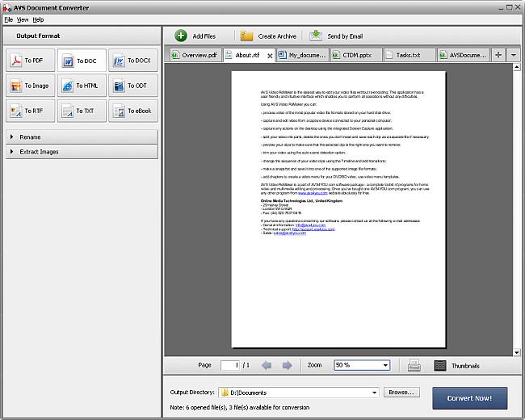Click the Browse... button
Image resolution: width=525 pixels, height=420 pixels.
point(401,393)
